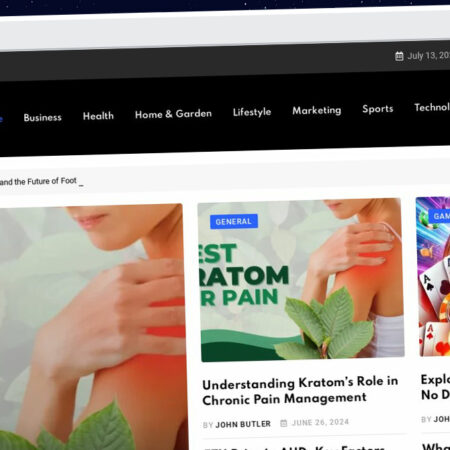The image size is (450, 450).
Task: Open the Marketing category
Action: click(x=317, y=110)
